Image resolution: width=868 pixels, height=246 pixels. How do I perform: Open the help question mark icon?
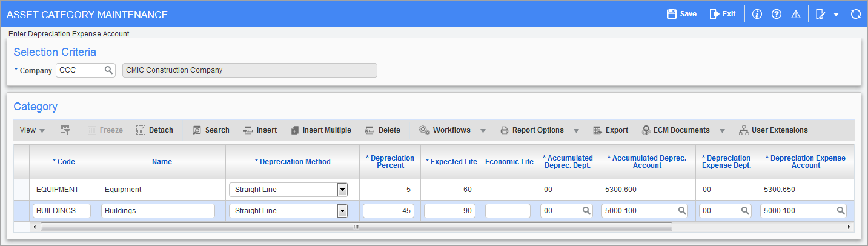(x=776, y=14)
